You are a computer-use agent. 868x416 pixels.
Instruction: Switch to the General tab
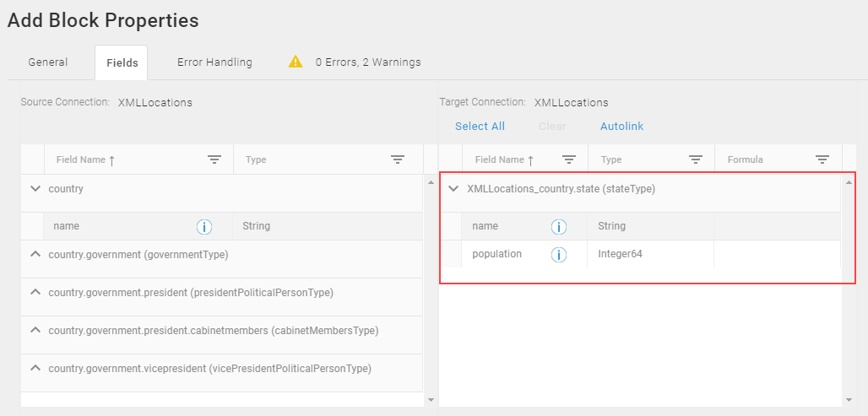(48, 62)
